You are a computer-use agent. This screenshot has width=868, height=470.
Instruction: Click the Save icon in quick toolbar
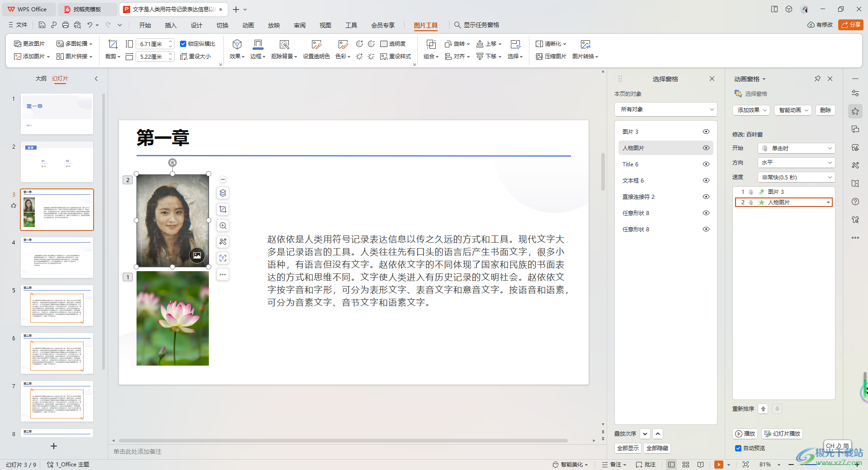pyautogui.click(x=42, y=25)
